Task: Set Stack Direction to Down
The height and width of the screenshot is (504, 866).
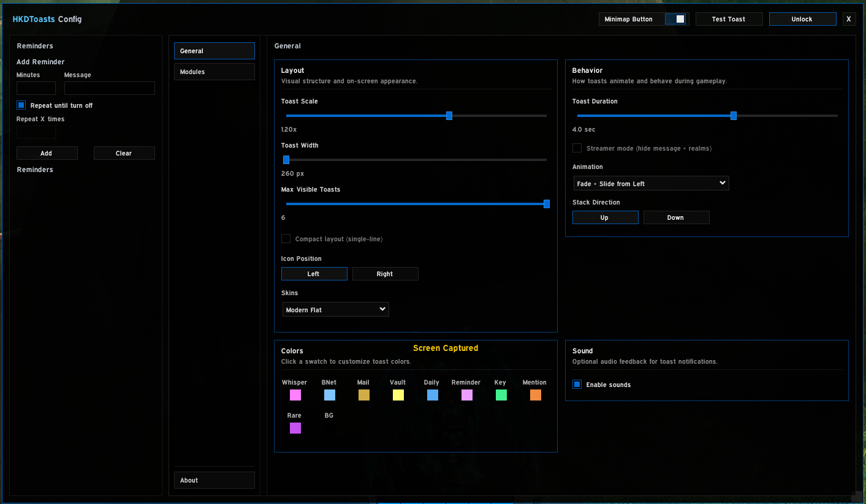Action: point(677,217)
